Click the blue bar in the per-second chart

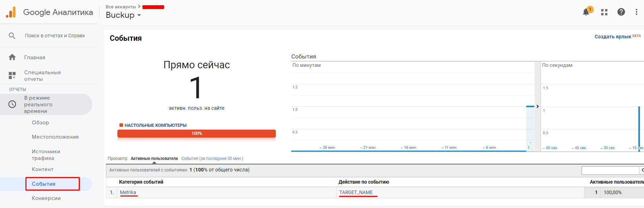pyautogui.click(x=639, y=129)
